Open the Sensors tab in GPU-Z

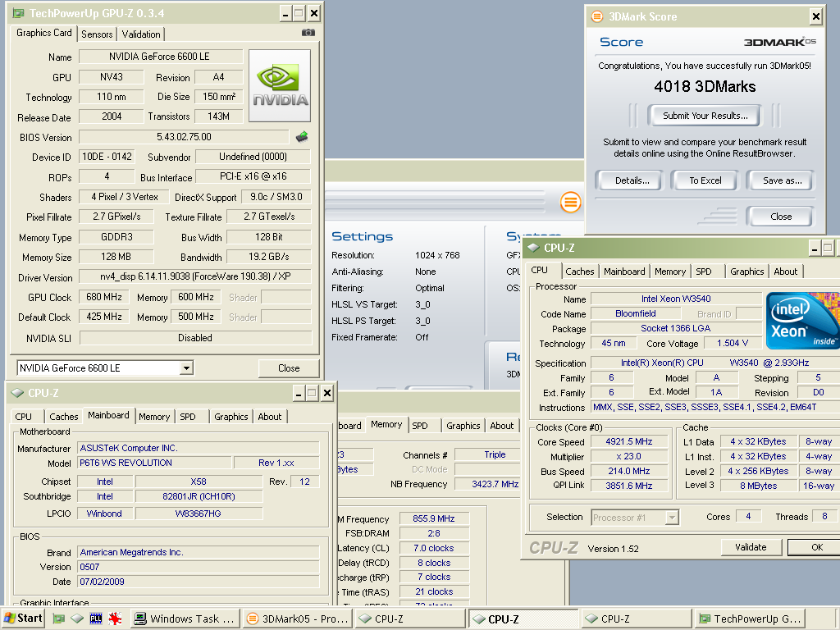97,34
